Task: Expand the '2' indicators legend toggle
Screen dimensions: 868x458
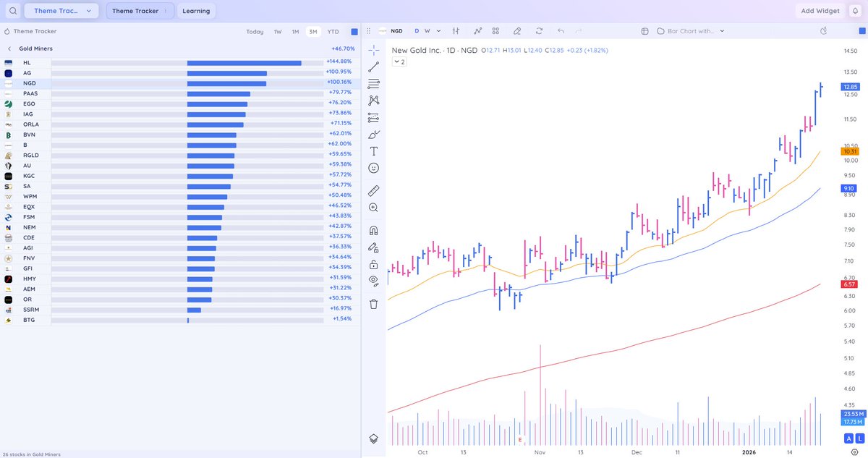Action: [x=399, y=62]
